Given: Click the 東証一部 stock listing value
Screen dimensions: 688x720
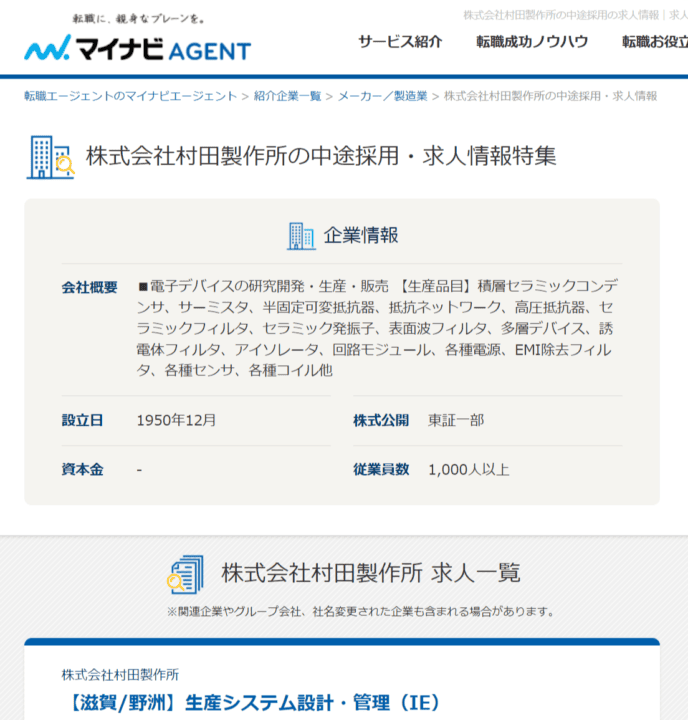Looking at the screenshot, I should pos(456,421).
